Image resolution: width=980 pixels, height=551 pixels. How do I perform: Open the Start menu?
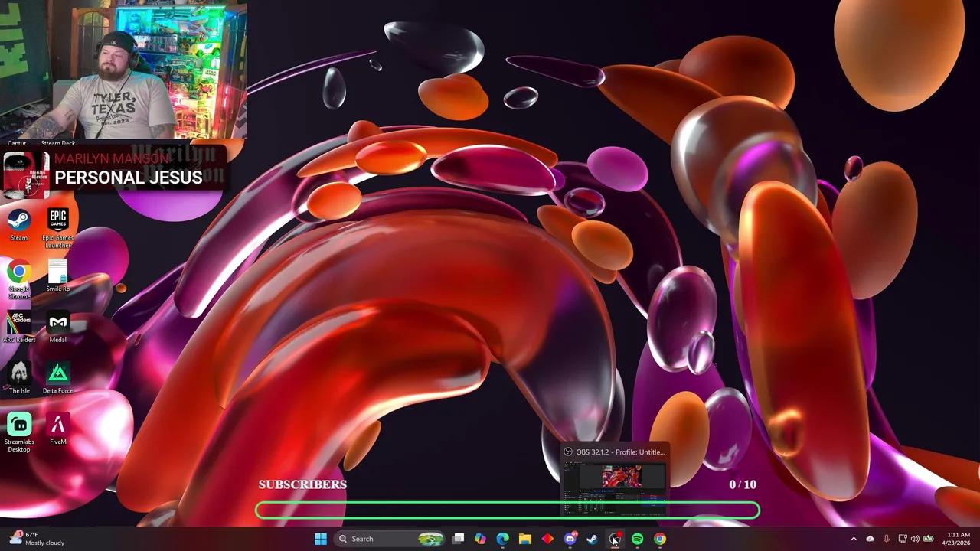[321, 539]
